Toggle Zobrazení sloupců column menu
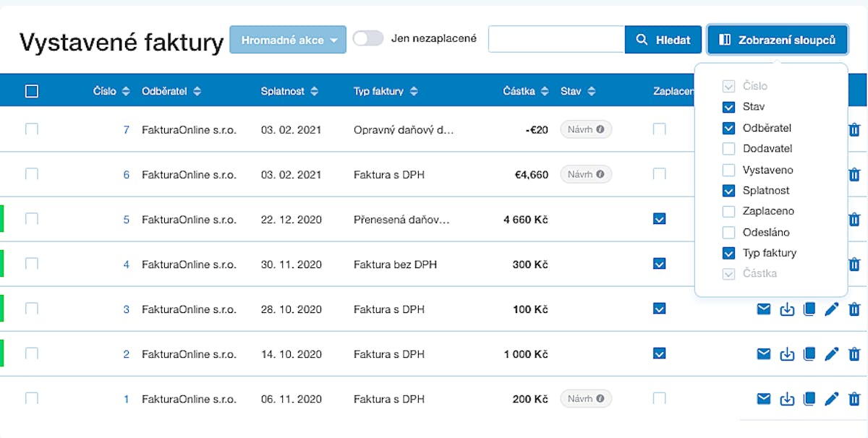 click(777, 40)
